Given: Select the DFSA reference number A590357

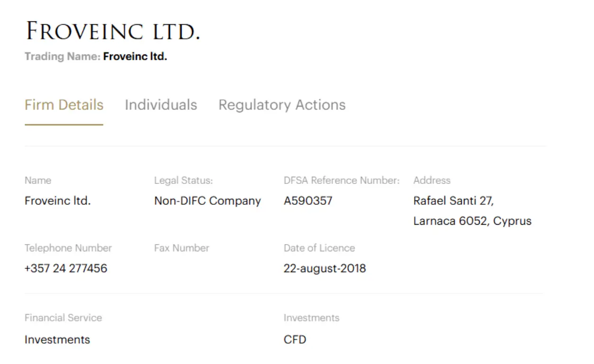Looking at the screenshot, I should [308, 200].
